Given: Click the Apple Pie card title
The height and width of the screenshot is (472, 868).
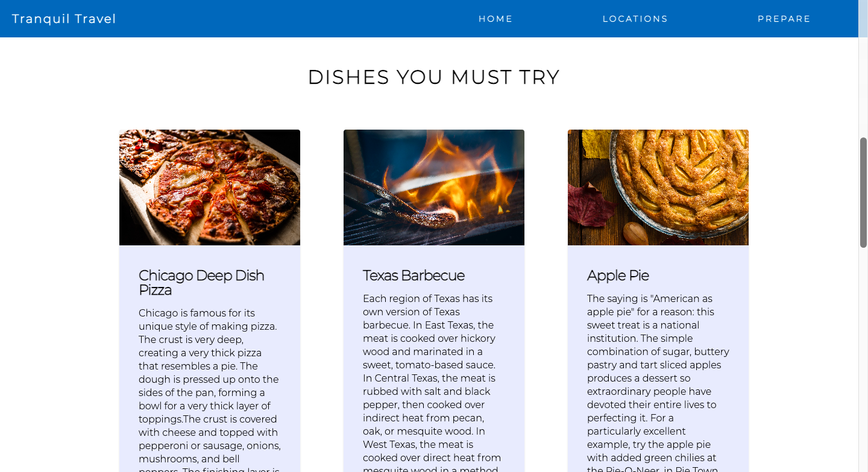Looking at the screenshot, I should click(x=618, y=275).
